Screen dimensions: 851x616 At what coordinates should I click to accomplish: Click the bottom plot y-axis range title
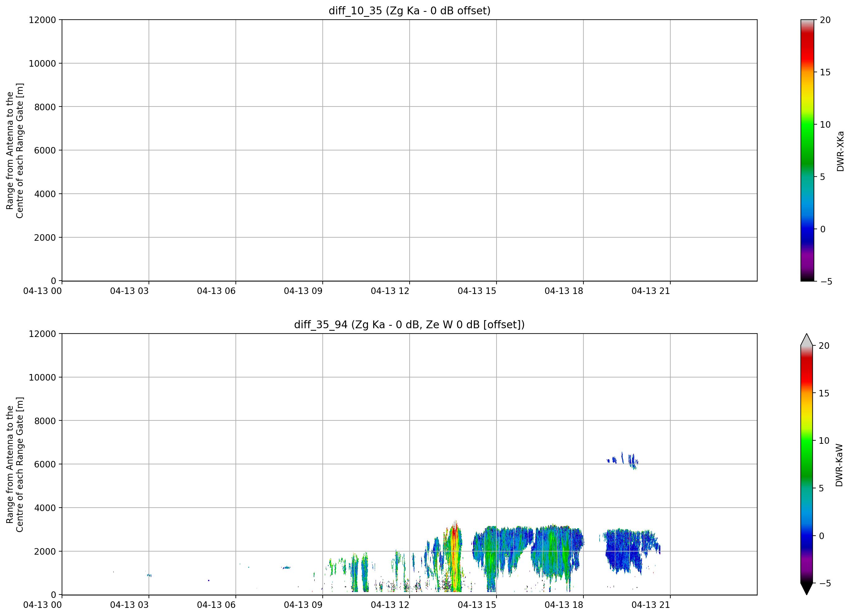tap(15, 464)
